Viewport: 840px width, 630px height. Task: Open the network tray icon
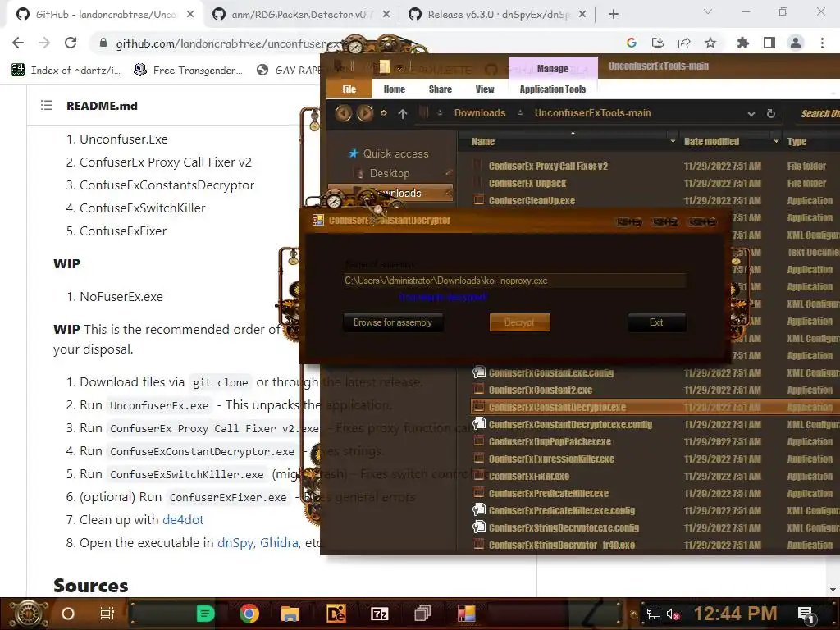click(x=653, y=614)
